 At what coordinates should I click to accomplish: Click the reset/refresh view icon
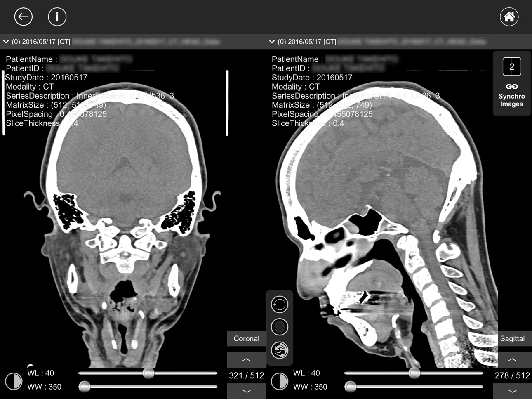point(280,350)
